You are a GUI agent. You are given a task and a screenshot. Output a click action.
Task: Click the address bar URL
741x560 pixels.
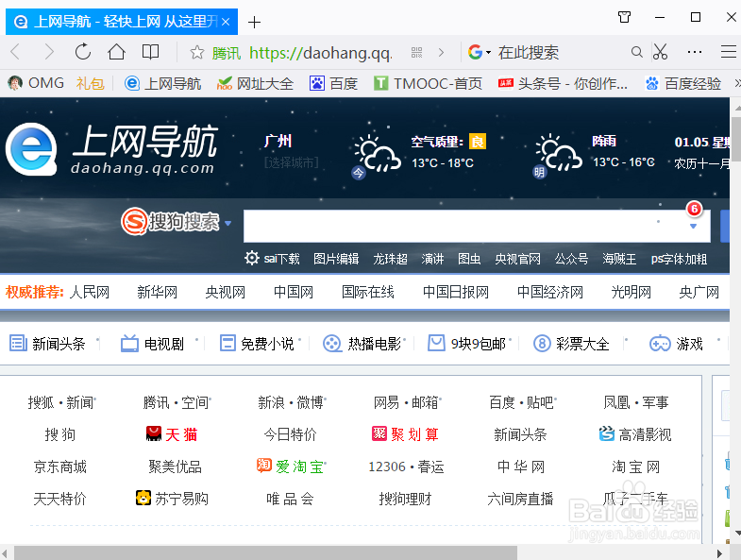[x=320, y=53]
